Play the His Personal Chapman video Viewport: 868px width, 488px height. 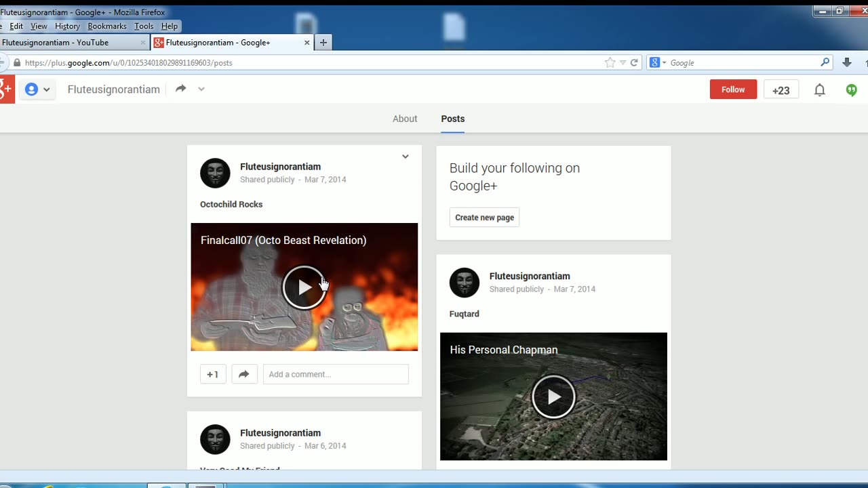(x=553, y=396)
